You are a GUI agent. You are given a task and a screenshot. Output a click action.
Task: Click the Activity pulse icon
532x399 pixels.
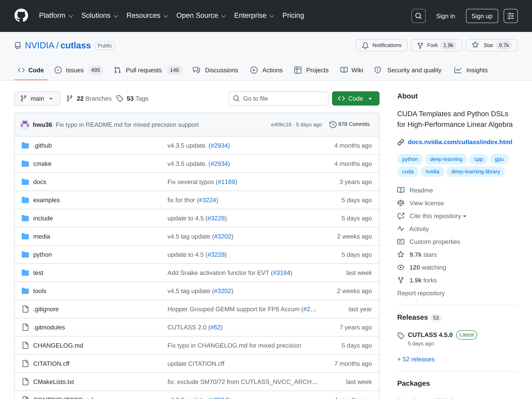(401, 229)
